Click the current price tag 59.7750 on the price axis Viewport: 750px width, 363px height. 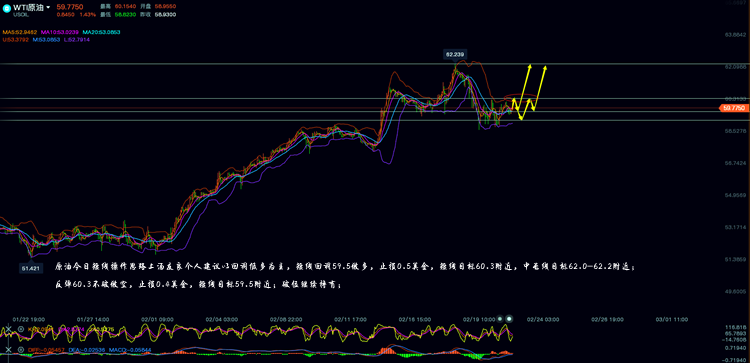pyautogui.click(x=733, y=109)
